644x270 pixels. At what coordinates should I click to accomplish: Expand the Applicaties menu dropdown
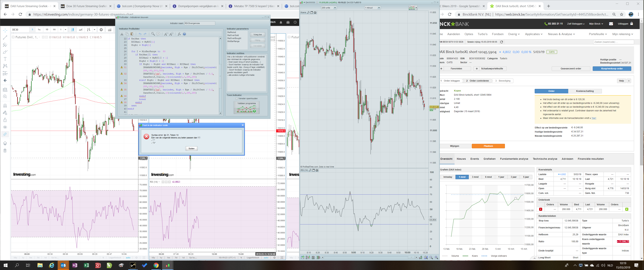(534, 34)
